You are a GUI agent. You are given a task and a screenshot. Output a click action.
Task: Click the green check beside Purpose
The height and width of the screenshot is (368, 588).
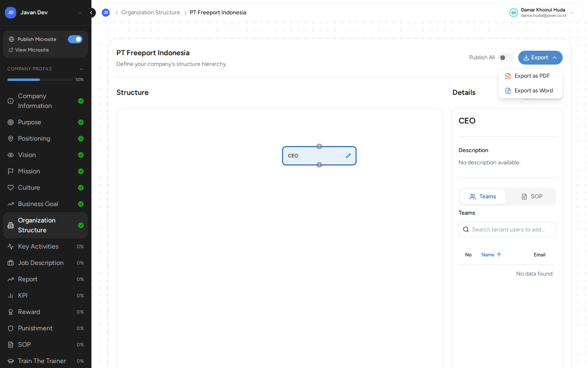(81, 122)
